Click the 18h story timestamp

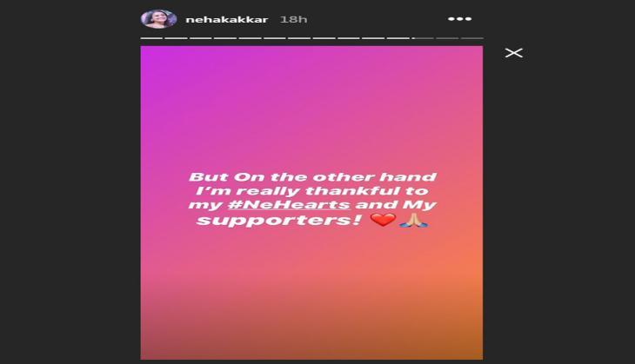click(x=294, y=19)
